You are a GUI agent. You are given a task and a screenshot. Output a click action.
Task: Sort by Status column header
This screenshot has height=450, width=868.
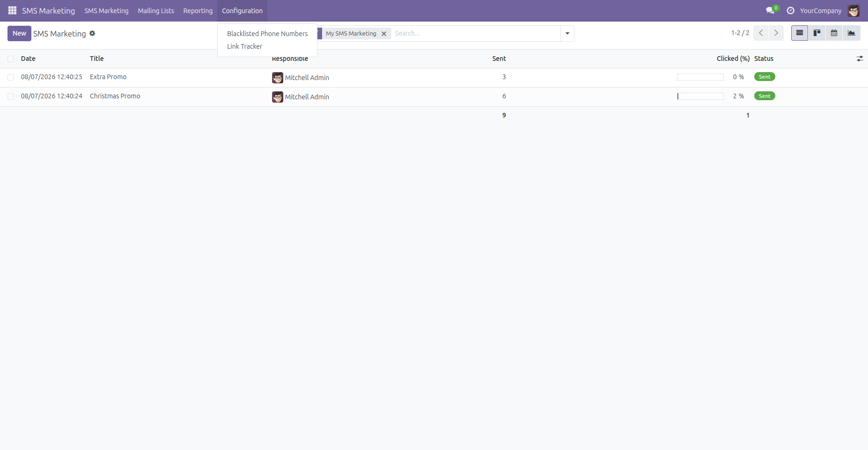point(764,59)
